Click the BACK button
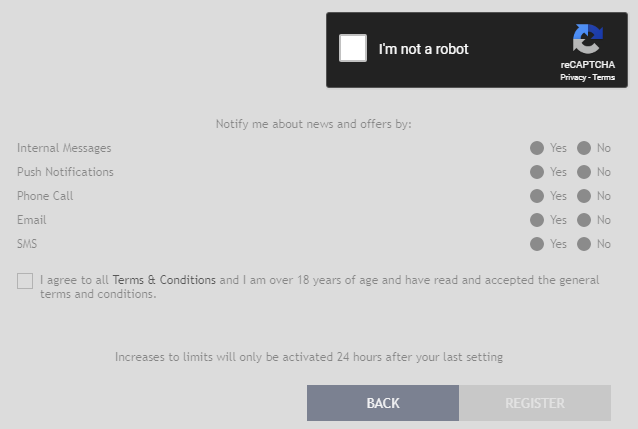The width and height of the screenshot is (638, 429). pyautogui.click(x=383, y=403)
